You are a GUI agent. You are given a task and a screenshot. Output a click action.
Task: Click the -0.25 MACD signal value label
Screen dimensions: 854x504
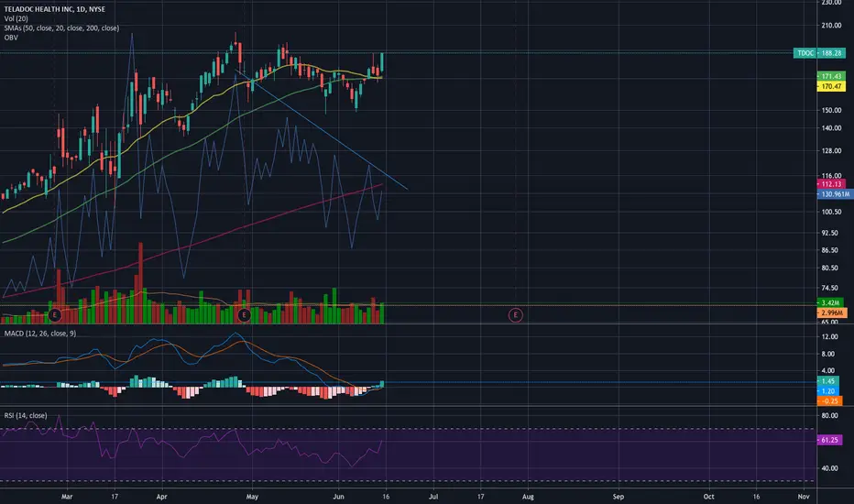[x=829, y=401]
